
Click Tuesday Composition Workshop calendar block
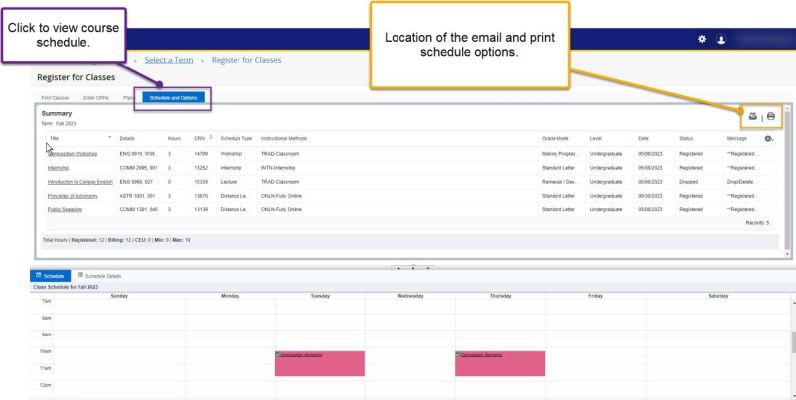pyautogui.click(x=319, y=363)
